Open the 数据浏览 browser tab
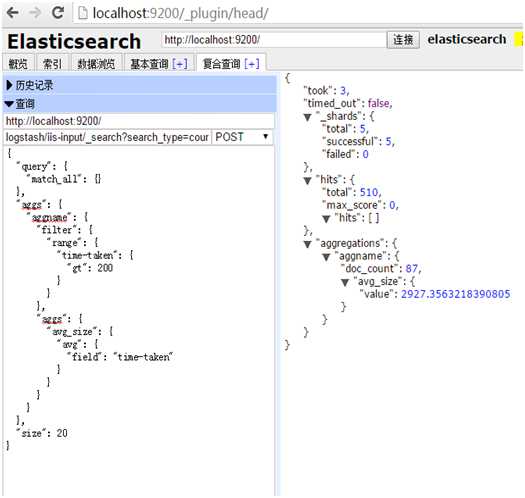525x498 pixels. 96,63
